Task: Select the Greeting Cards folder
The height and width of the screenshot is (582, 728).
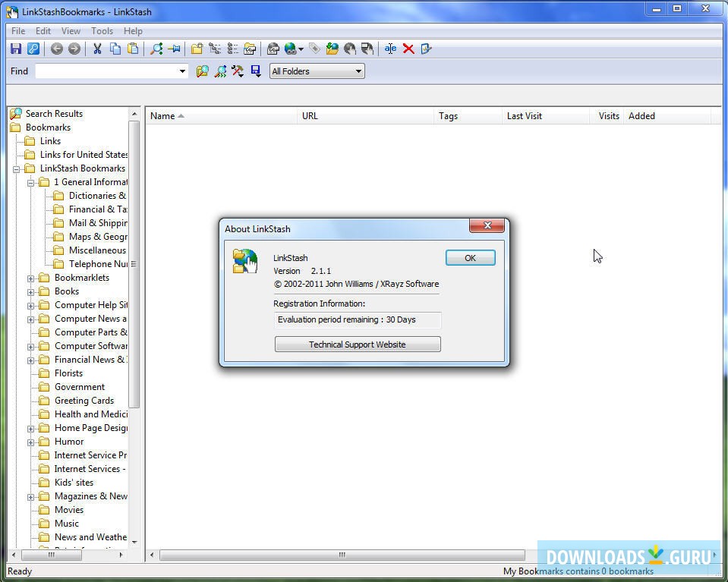Action: pos(84,401)
